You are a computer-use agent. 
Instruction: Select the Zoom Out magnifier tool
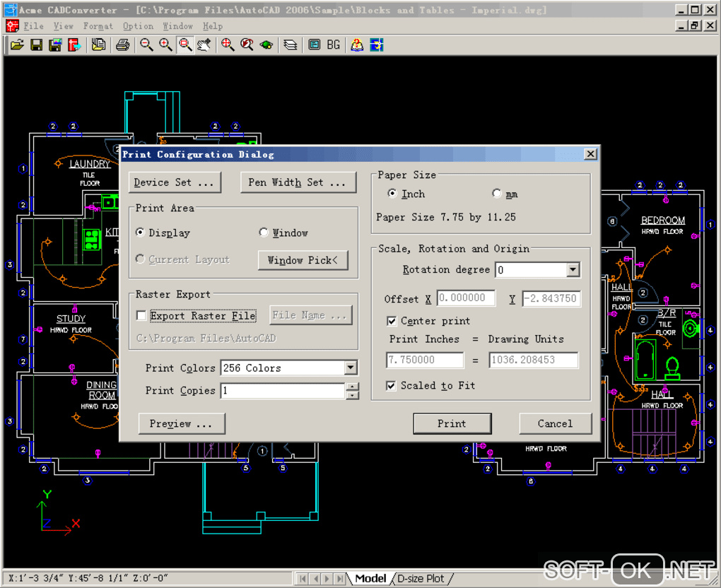coord(146,45)
